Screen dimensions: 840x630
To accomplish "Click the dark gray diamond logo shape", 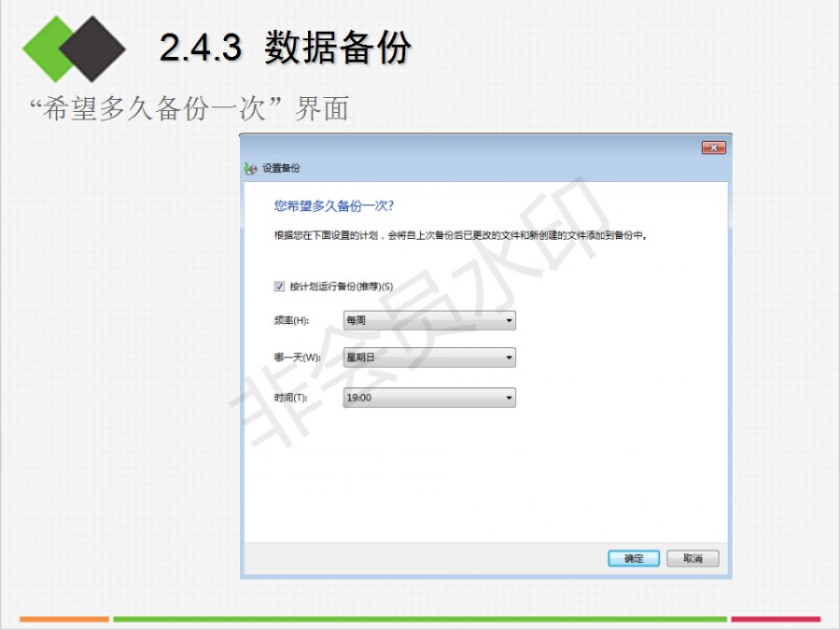I will click(92, 49).
